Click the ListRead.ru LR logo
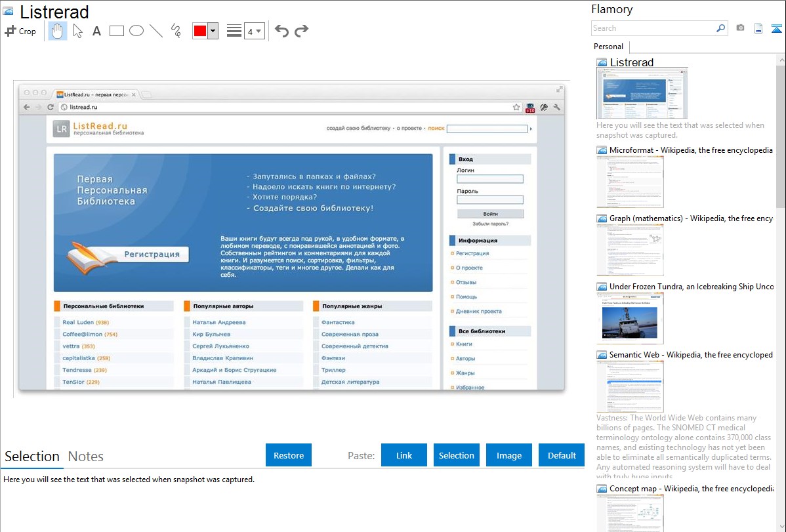Viewport: 786px width, 532px height. [x=61, y=129]
